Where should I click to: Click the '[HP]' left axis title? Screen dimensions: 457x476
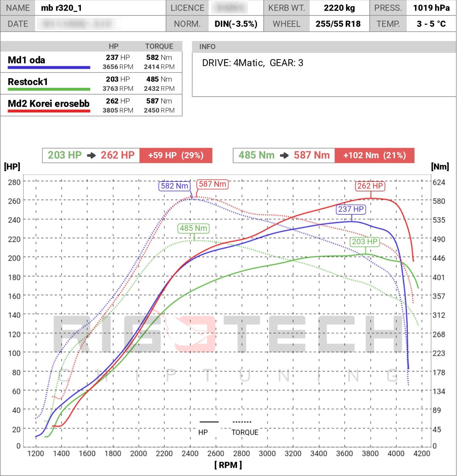click(x=12, y=167)
